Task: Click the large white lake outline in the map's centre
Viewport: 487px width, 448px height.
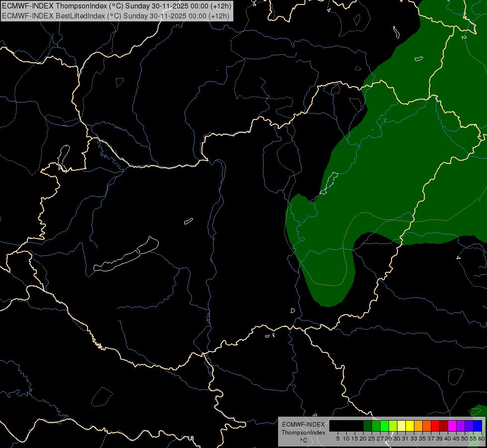Action: coord(126,254)
